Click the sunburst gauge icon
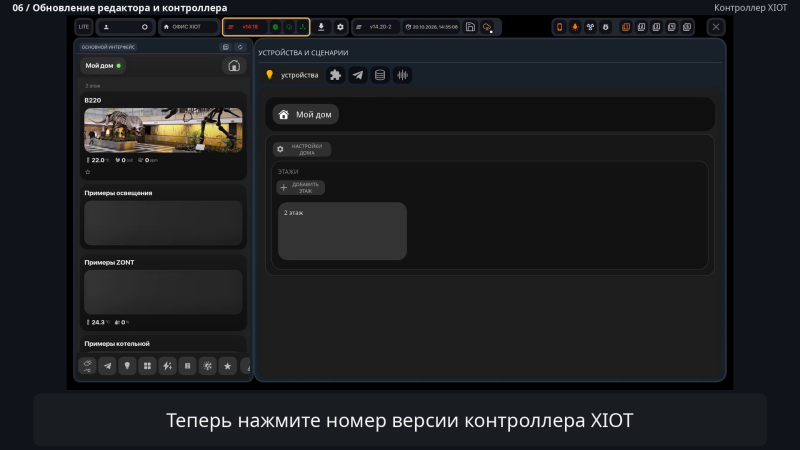The image size is (800, 450). [208, 366]
